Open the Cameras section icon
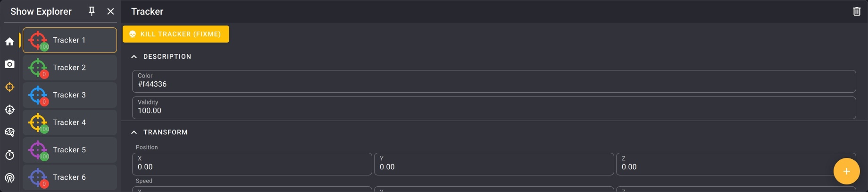Screen dimensions: 868x192 [x=9, y=64]
